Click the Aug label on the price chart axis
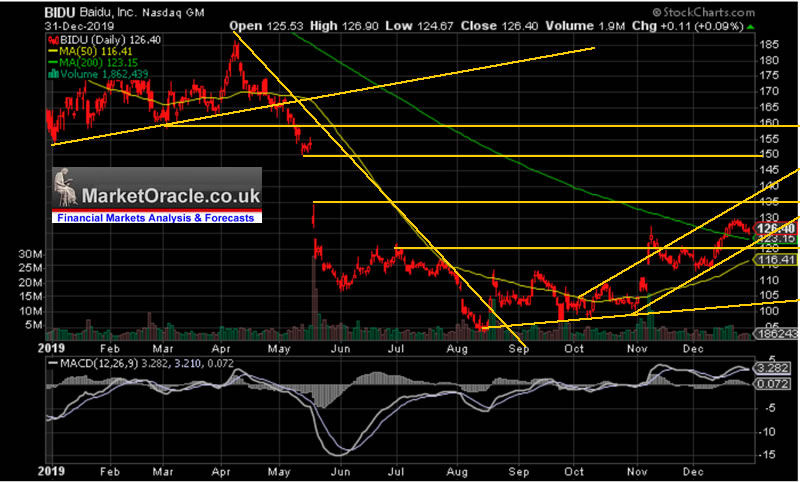Viewport: 800px width, 482px height. 458,349
